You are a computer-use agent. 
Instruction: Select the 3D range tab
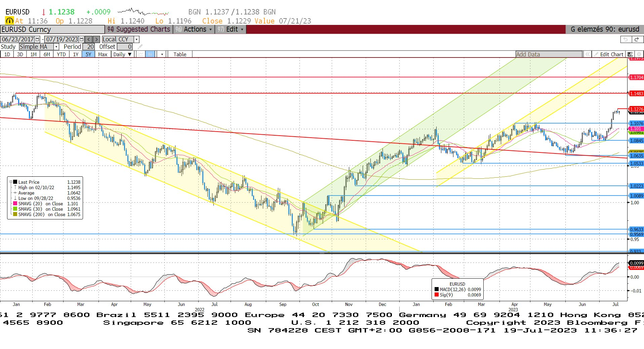pyautogui.click(x=20, y=54)
